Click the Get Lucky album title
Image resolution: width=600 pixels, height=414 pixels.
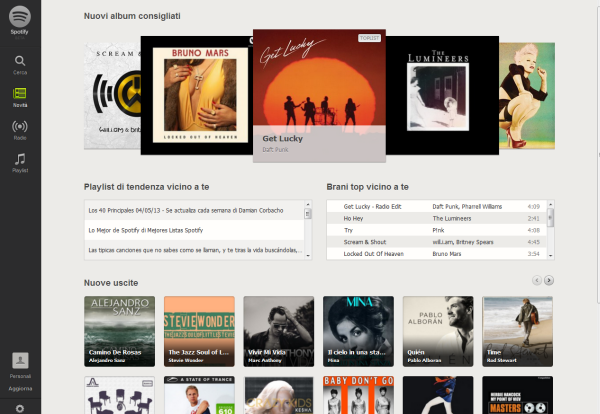[x=282, y=139]
